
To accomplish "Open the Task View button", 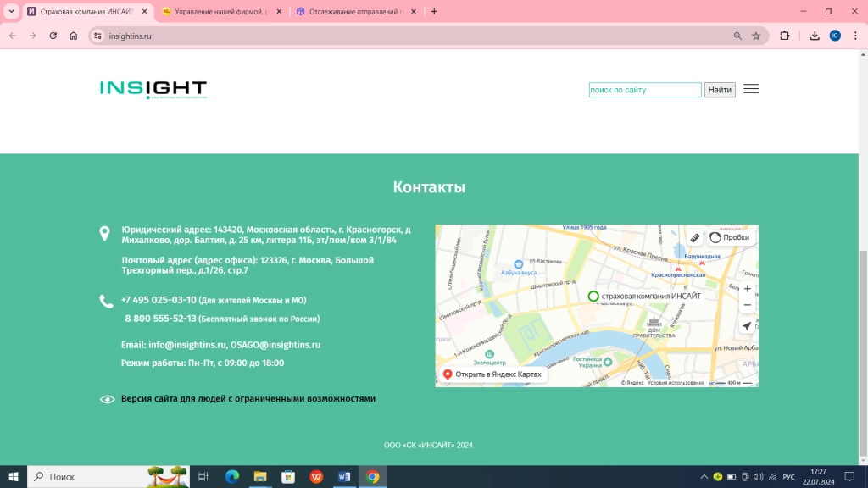I will point(203,476).
